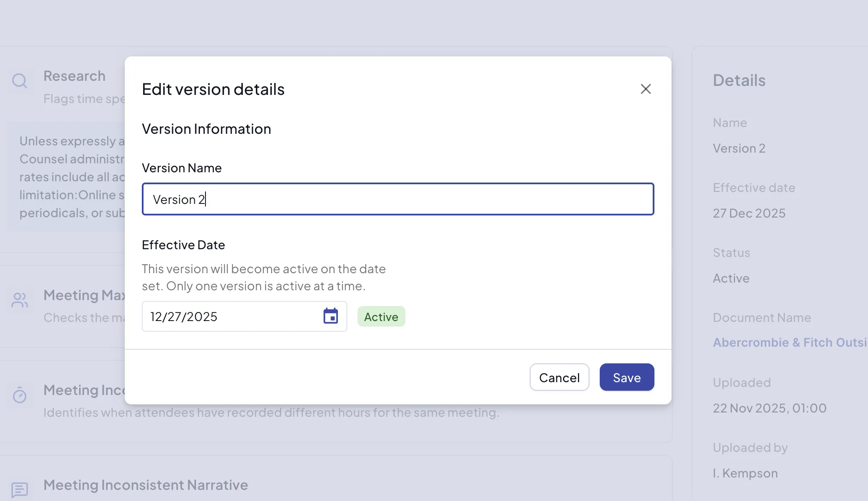Screen dimensions: 868x501
Task: Click the Inconsistent Narrative message icon
Action: (x=20, y=489)
